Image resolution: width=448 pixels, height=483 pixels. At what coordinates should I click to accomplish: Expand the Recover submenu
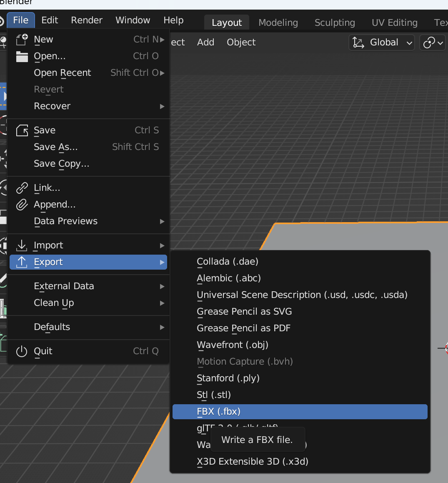pyautogui.click(x=88, y=106)
